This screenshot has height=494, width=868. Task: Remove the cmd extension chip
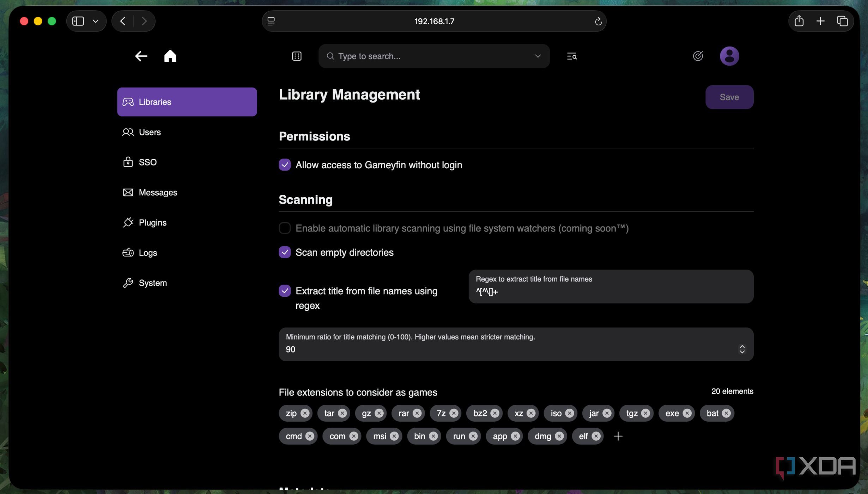pyautogui.click(x=310, y=436)
